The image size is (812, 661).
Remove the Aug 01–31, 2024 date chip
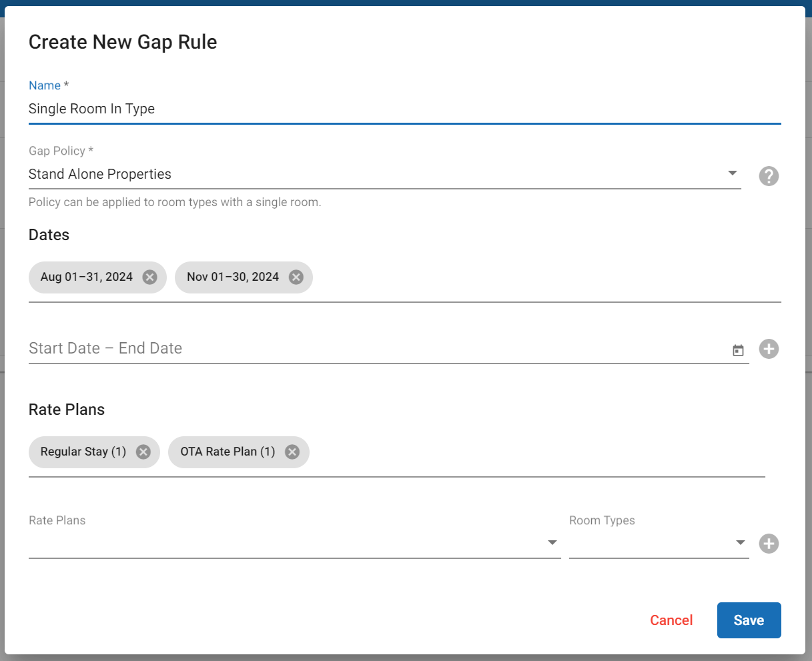click(x=149, y=277)
